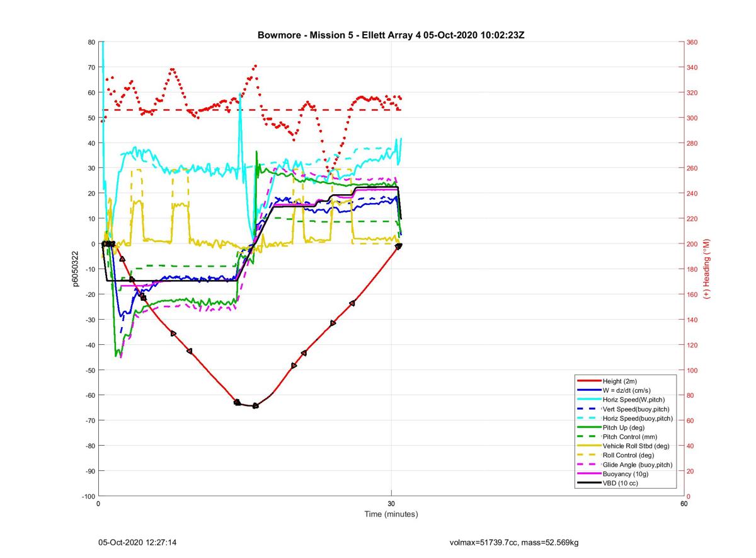Click 'Vert Speed(buoy,pitch)' in the legend
The height and width of the screenshot is (558, 756).
637,409
